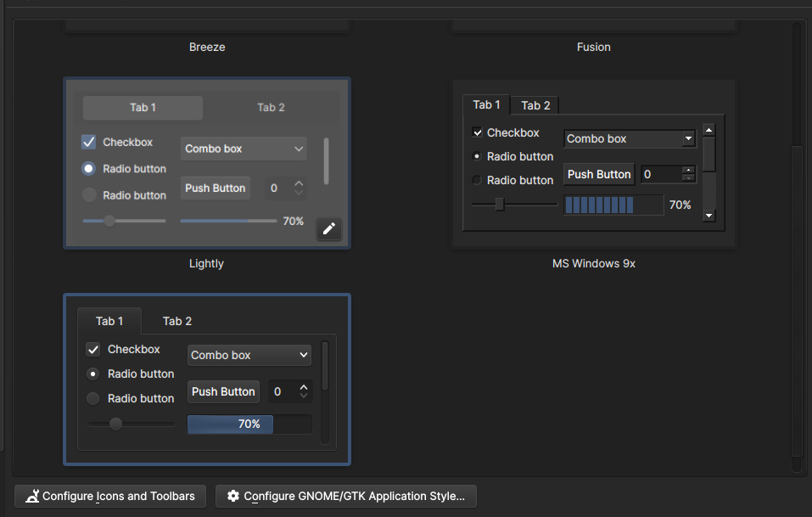This screenshot has height=517, width=812.
Task: Toggle the Checkbox in the Lightly preview
Action: click(88, 142)
